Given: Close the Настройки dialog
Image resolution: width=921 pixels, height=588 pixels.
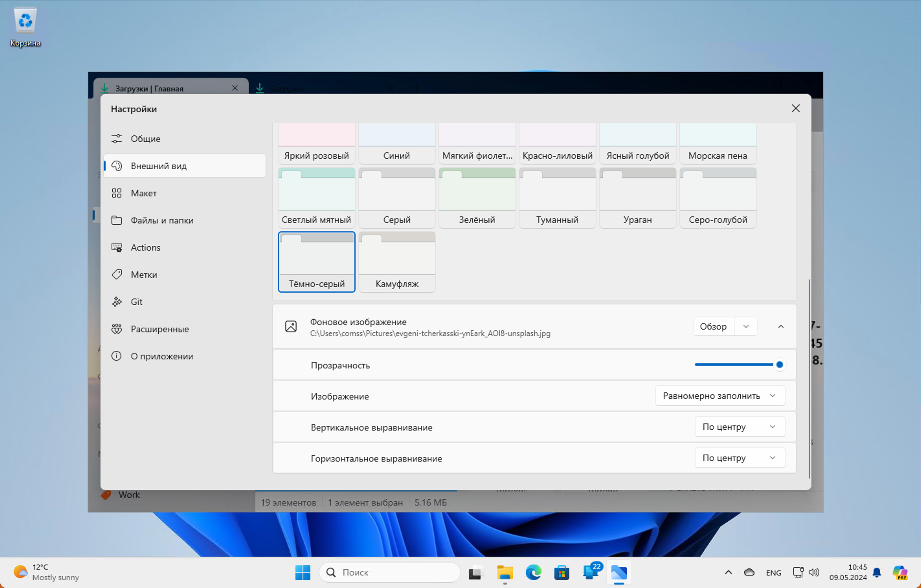Looking at the screenshot, I should (x=796, y=108).
